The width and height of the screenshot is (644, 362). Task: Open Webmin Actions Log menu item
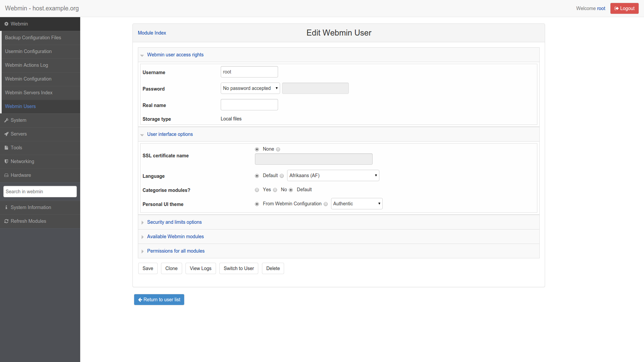coord(41,65)
